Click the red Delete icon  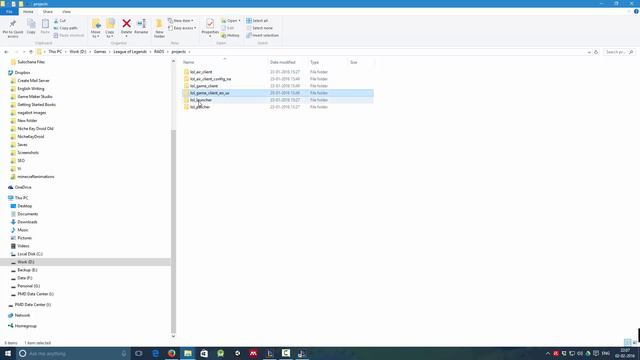(127, 24)
